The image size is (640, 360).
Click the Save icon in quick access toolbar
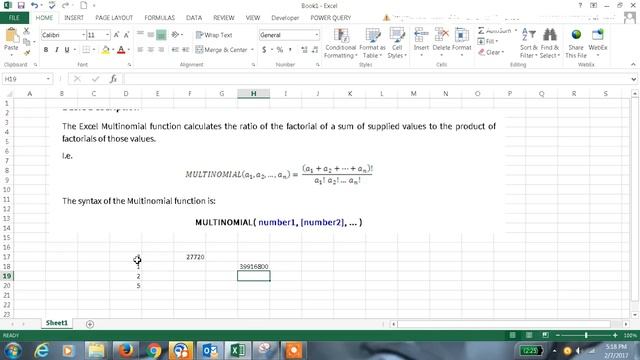(x=21, y=5)
